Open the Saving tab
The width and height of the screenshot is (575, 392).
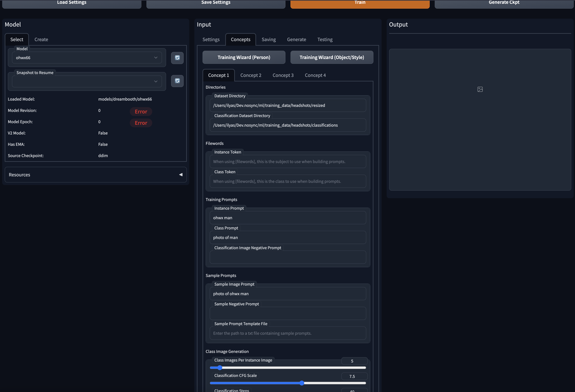click(269, 40)
